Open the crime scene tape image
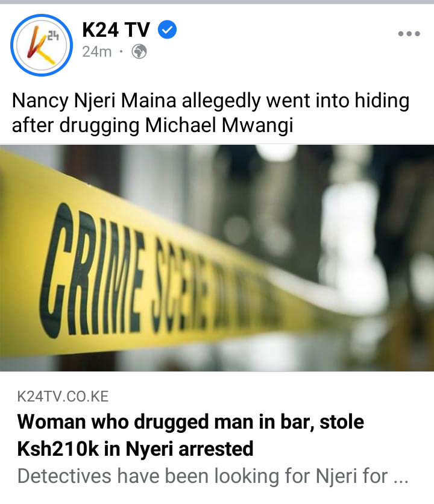The width and height of the screenshot is (434, 504). coord(217,258)
